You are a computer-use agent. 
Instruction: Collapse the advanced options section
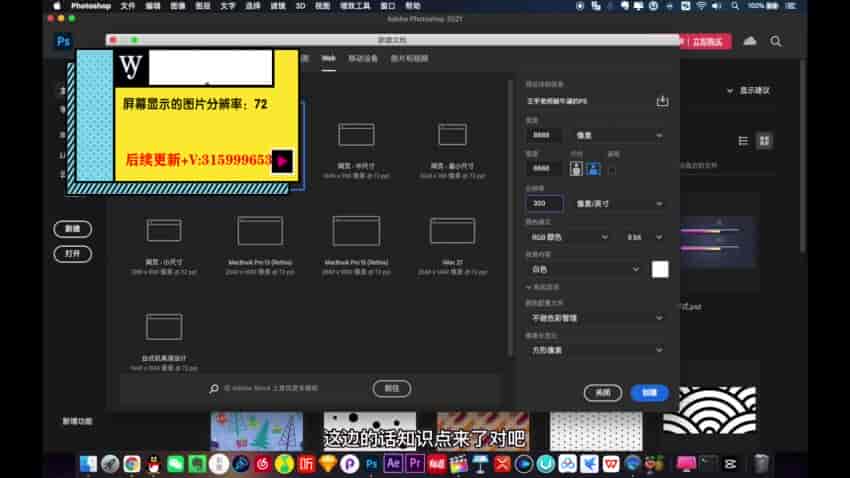(529, 287)
